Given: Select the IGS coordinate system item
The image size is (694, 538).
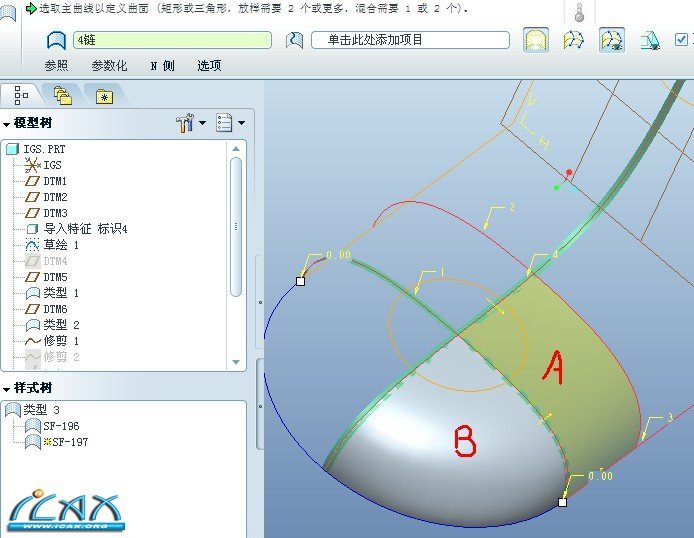Looking at the screenshot, I should [43, 165].
